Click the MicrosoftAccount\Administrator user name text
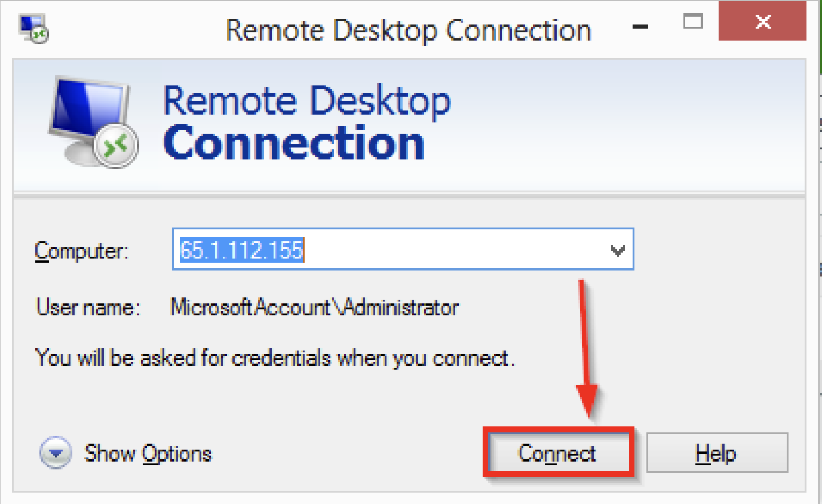822x504 pixels. pyautogui.click(x=315, y=308)
